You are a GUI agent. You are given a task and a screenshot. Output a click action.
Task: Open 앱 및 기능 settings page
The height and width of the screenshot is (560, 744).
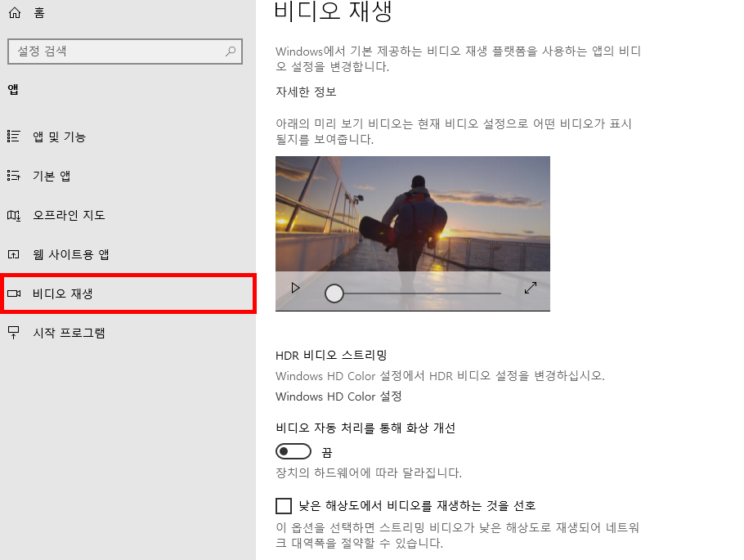[x=128, y=137]
